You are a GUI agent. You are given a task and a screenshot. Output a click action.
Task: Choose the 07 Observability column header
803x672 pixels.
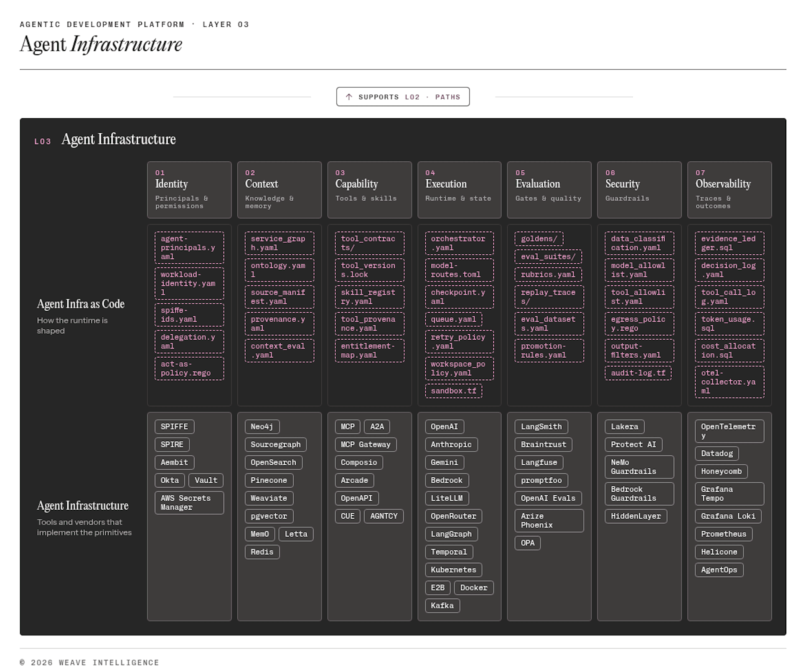729,190
